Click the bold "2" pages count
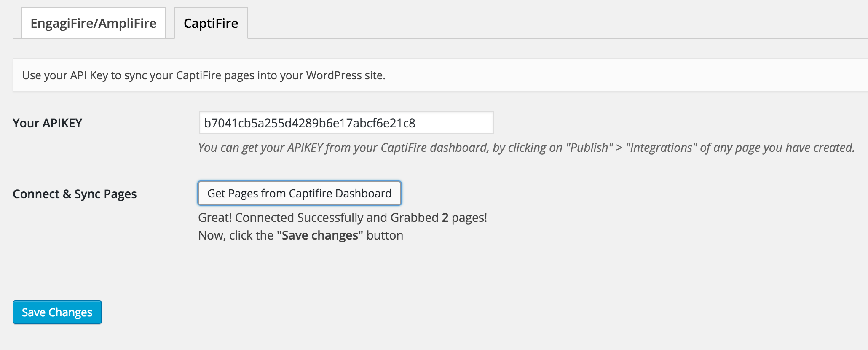Screen dimensions: 868x350 [x=445, y=218]
